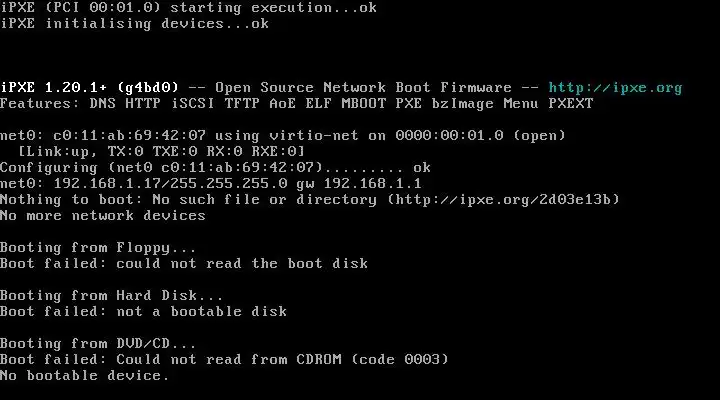Click the error URL http://ipxe.org/2d03e13b
Viewport: 720px width, 400px height.
coord(503,200)
